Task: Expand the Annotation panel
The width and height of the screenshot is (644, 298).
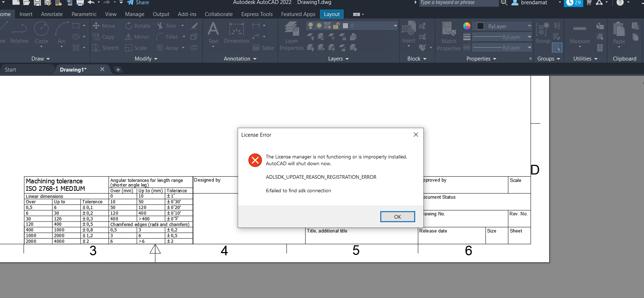Action: click(240, 59)
